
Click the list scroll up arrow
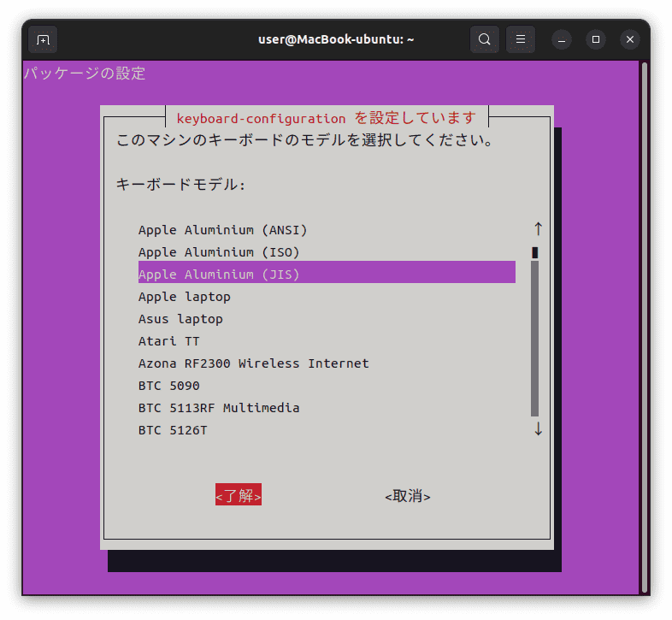click(539, 228)
